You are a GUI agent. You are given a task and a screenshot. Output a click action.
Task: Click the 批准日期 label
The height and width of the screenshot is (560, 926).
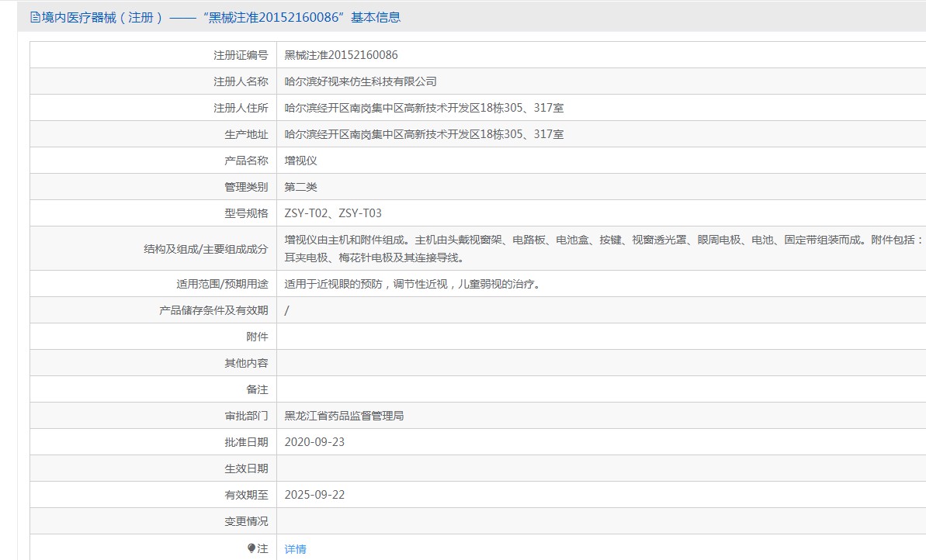coord(246,442)
